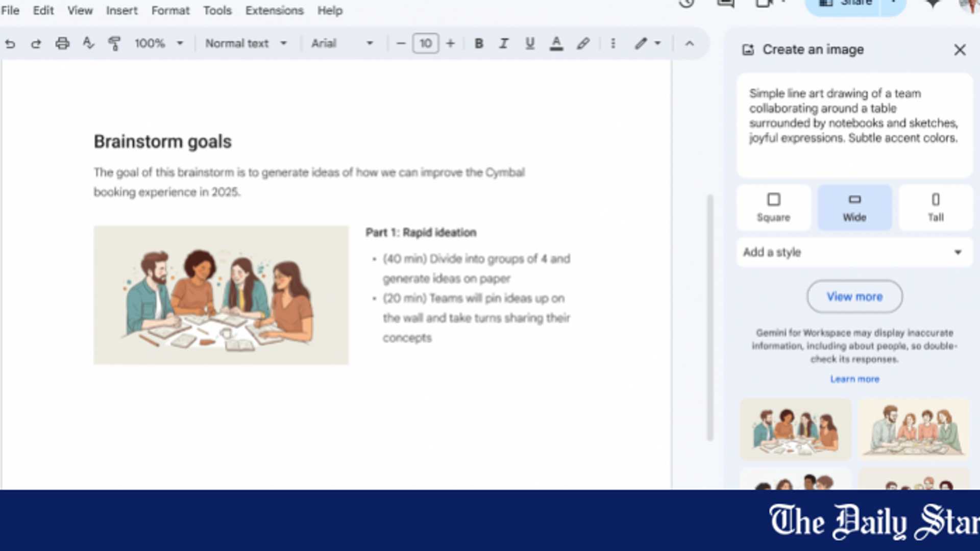
Task: Select the first generated image thumbnail
Action: point(795,429)
